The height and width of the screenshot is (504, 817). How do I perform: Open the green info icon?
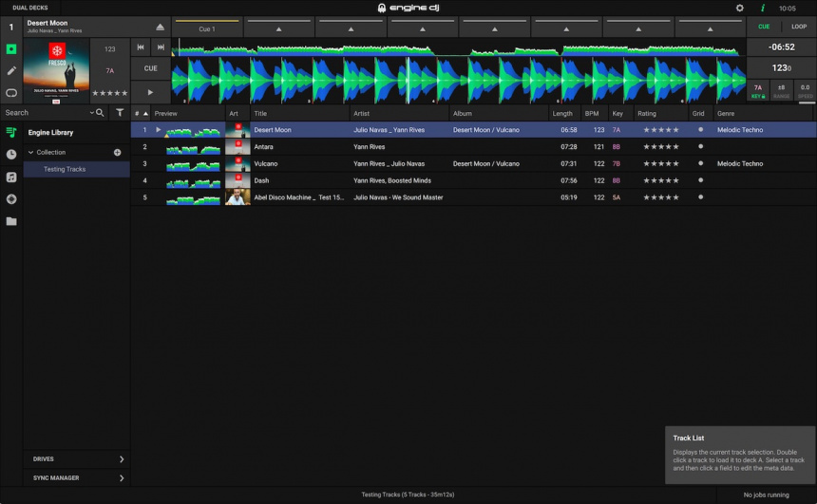(x=763, y=8)
